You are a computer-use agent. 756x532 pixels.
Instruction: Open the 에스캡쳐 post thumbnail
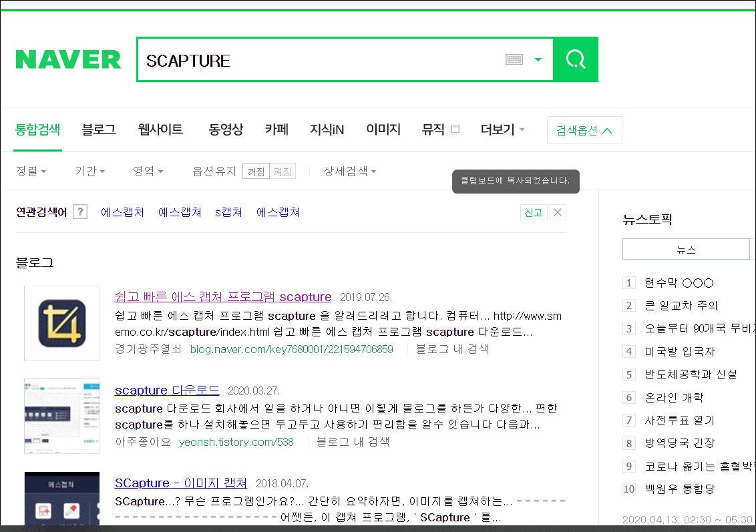(x=61, y=499)
